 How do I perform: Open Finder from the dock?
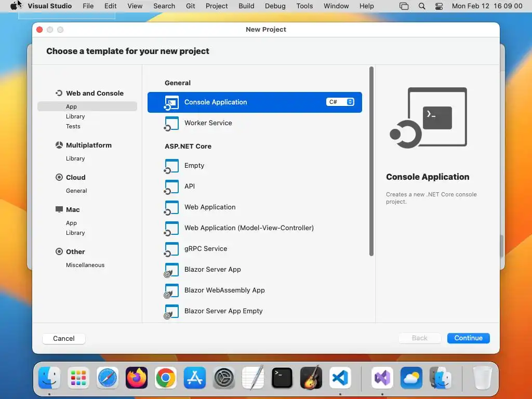click(49, 378)
